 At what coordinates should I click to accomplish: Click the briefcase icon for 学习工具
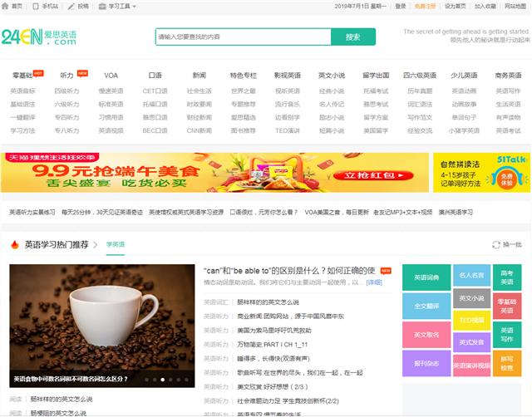tap(102, 7)
